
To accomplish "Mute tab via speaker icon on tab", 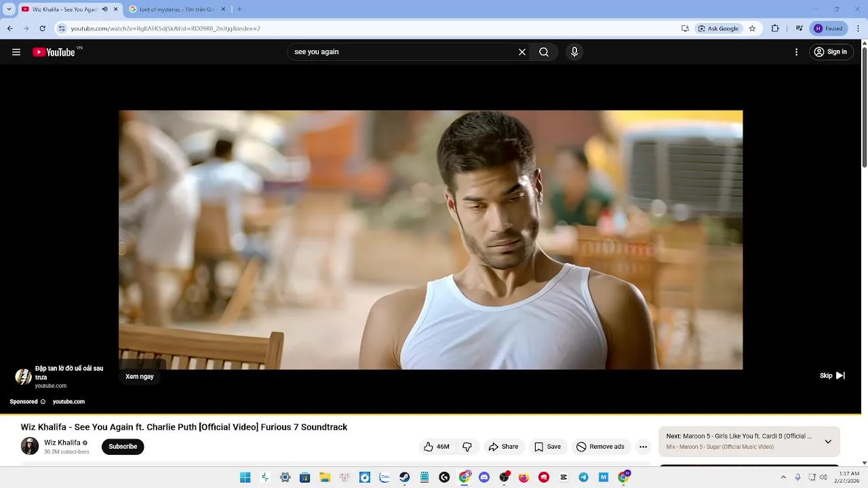I will pos(104,9).
